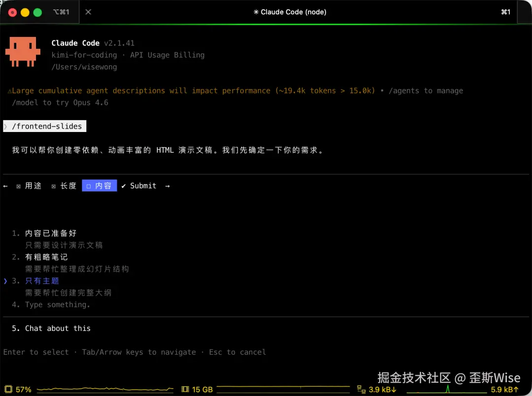
Task: Click the green fullscreen window button
Action: point(37,12)
